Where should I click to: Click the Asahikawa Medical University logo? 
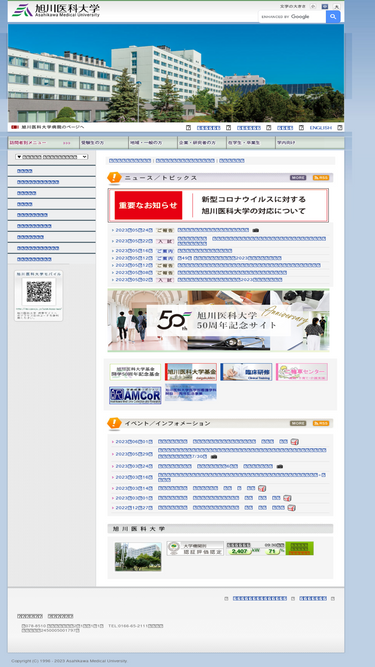click(56, 10)
